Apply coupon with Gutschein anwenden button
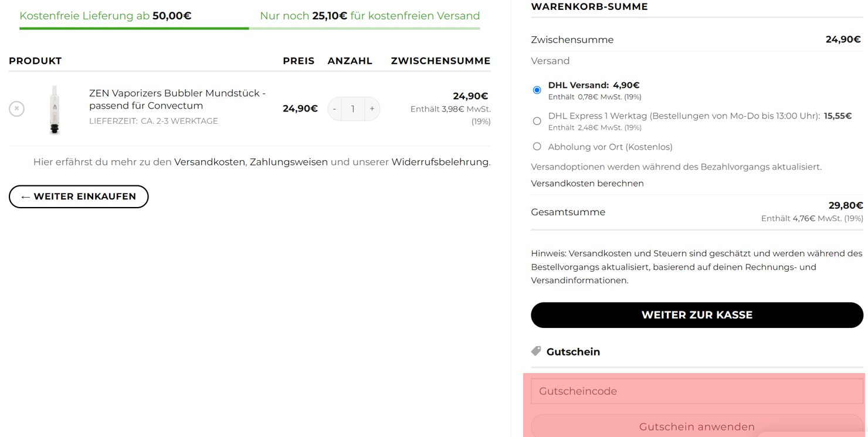Screen dimensions: 868x437 pos(697,426)
